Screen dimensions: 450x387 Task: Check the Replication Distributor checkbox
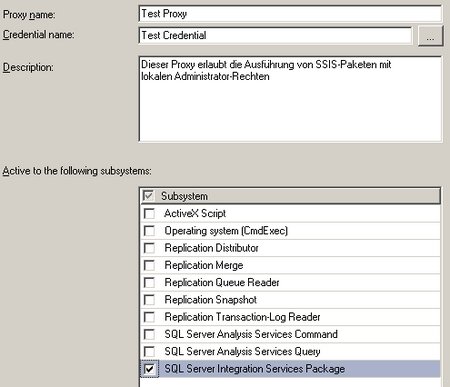[149, 248]
